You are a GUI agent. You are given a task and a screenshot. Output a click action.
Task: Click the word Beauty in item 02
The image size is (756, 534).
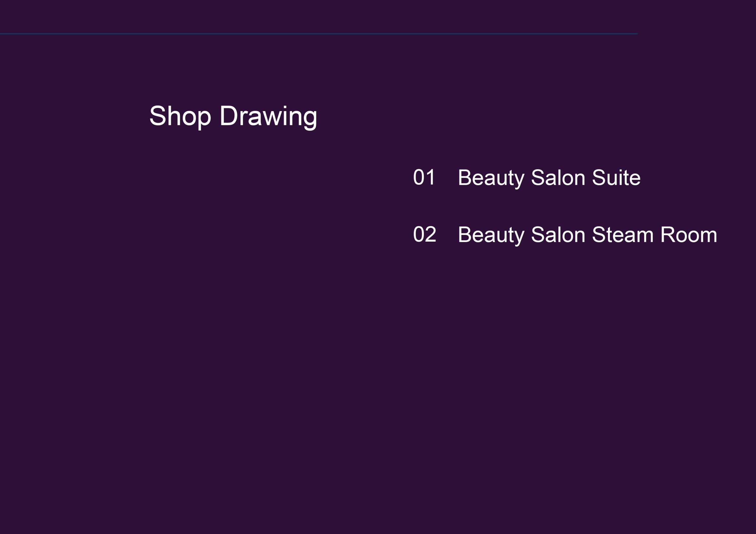[491, 236]
